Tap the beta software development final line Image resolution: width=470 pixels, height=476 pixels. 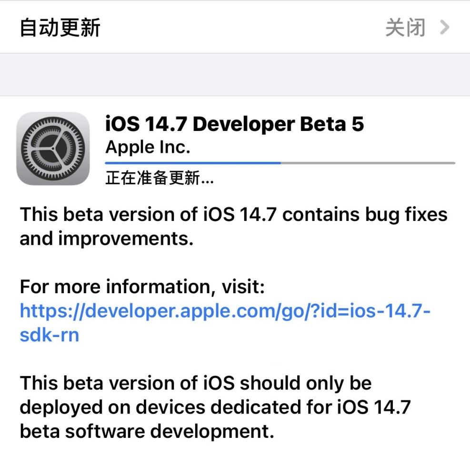[x=147, y=431]
